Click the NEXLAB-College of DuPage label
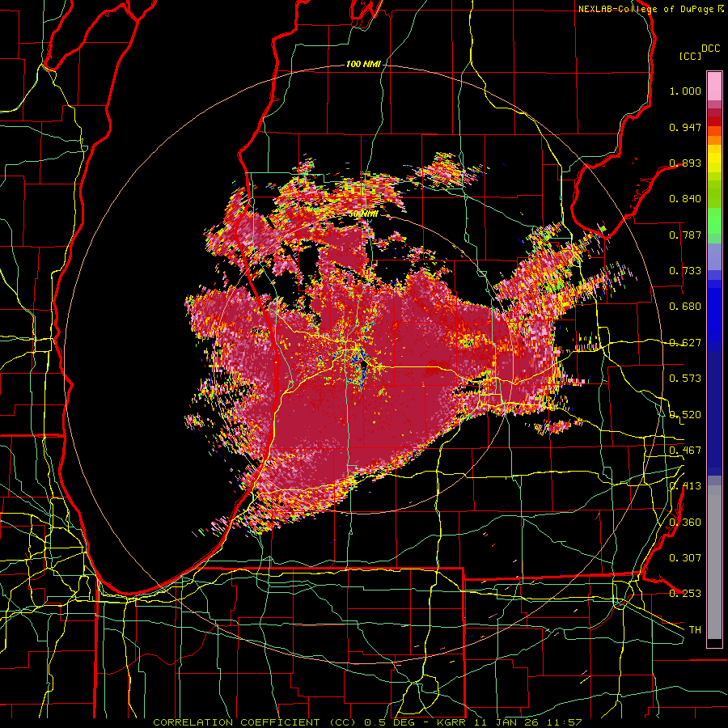The image size is (728, 728). coord(646,9)
